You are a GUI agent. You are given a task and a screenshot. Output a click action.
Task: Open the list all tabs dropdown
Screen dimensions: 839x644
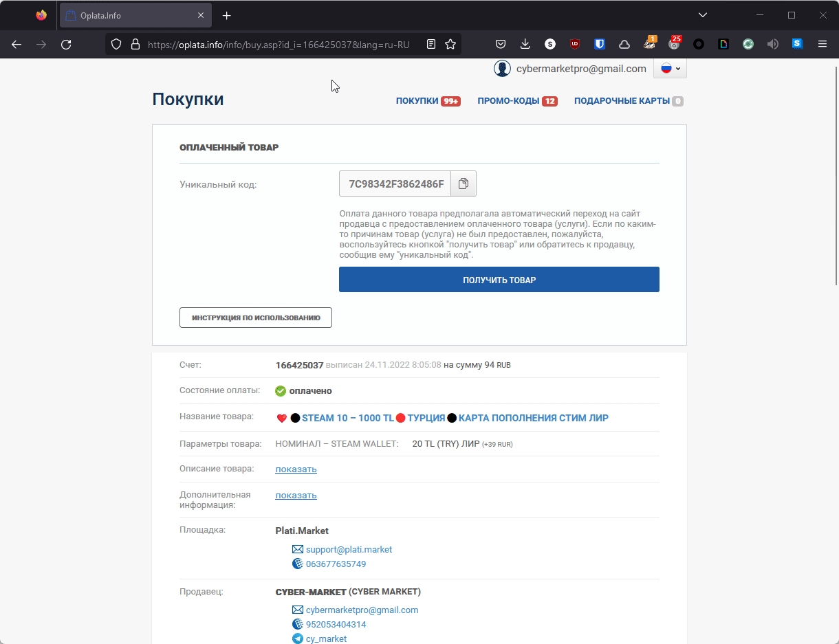pos(703,15)
